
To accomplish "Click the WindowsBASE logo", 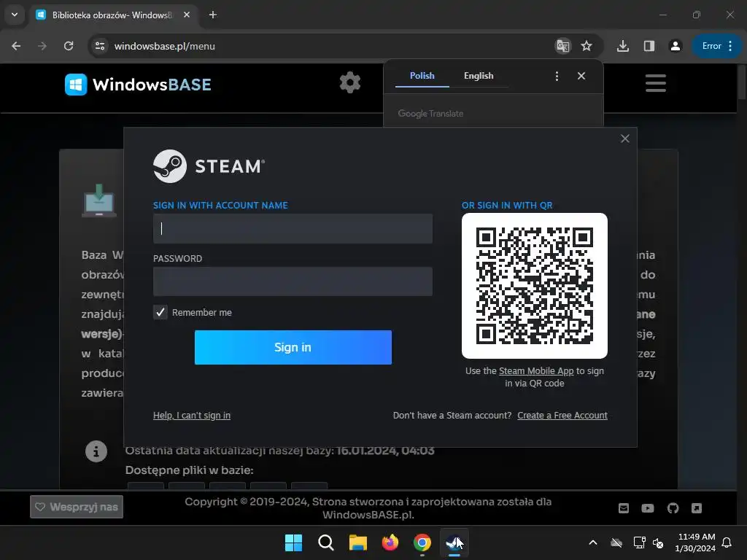I will point(138,85).
